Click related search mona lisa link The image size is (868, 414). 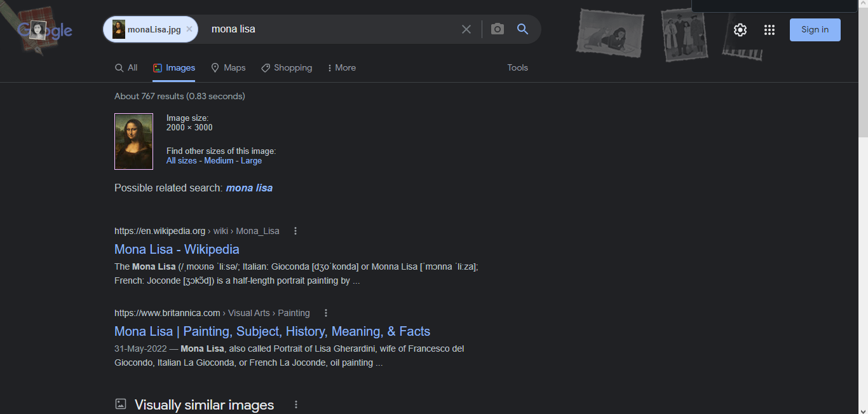pyautogui.click(x=249, y=188)
